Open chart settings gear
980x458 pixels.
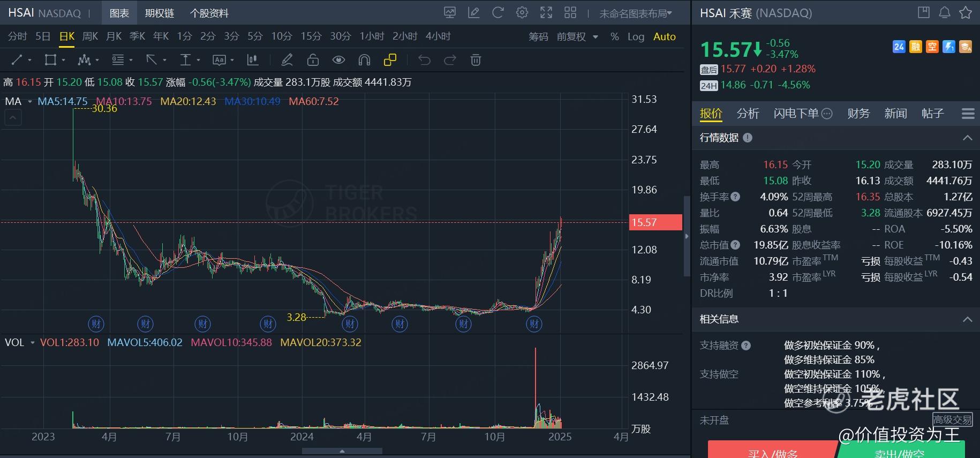click(522, 13)
